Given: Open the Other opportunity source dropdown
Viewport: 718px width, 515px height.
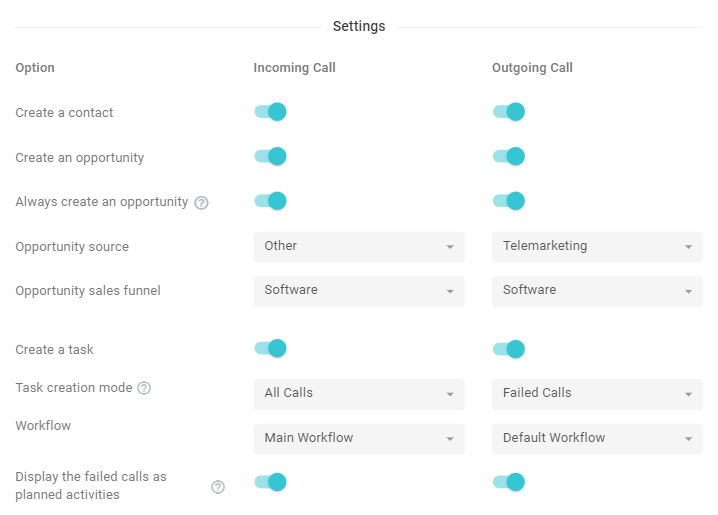Looking at the screenshot, I should click(x=359, y=247).
